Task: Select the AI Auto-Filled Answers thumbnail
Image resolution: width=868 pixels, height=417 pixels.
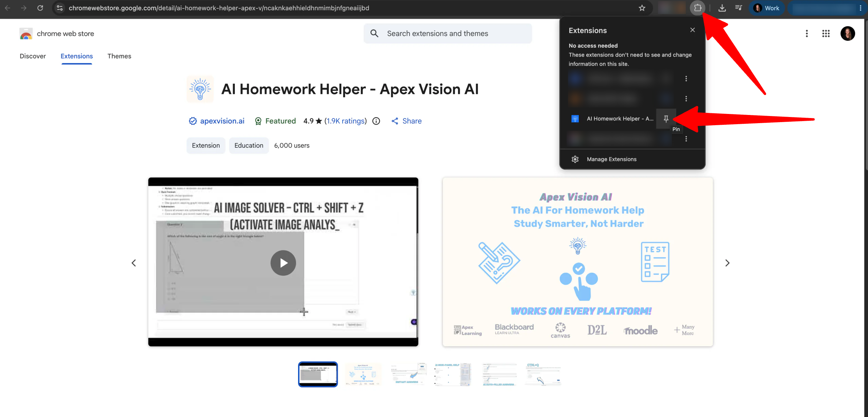Action: click(x=499, y=374)
